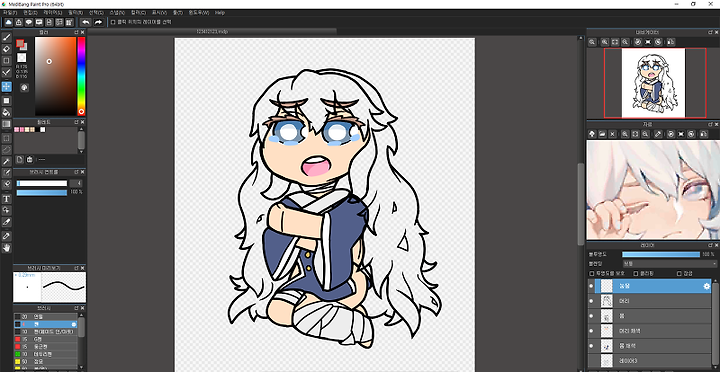Pick the first pink palette swatch
Viewport: 720px width, 372px height.
coord(17,130)
